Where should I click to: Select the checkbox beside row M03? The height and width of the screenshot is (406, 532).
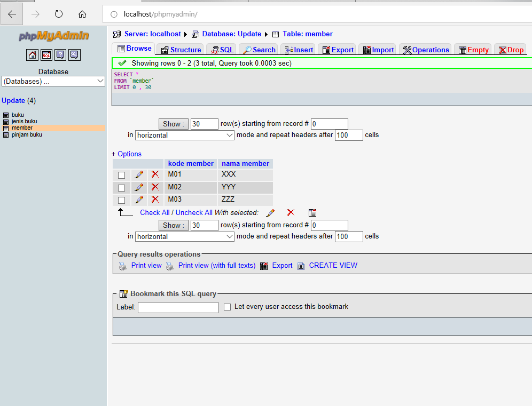click(x=121, y=200)
